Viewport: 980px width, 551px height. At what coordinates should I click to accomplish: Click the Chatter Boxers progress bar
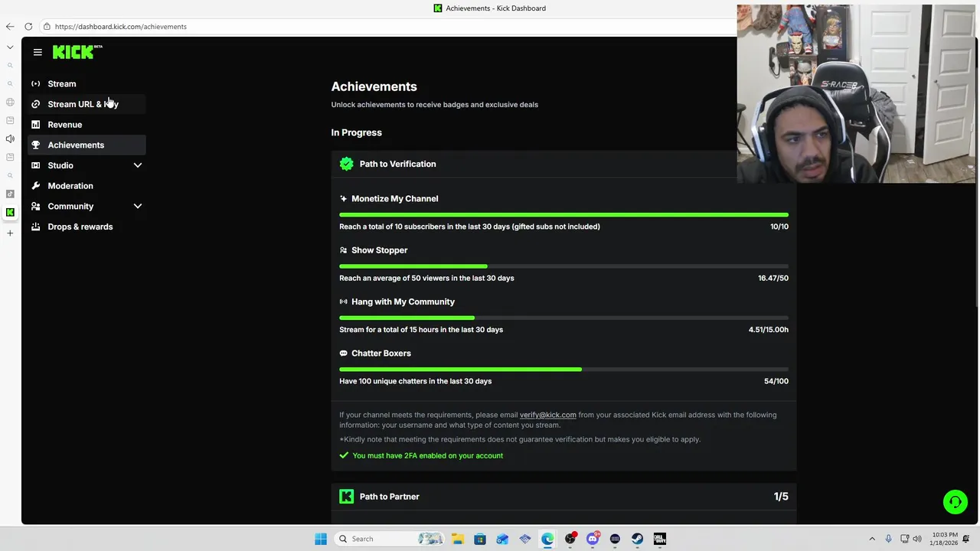(x=563, y=370)
